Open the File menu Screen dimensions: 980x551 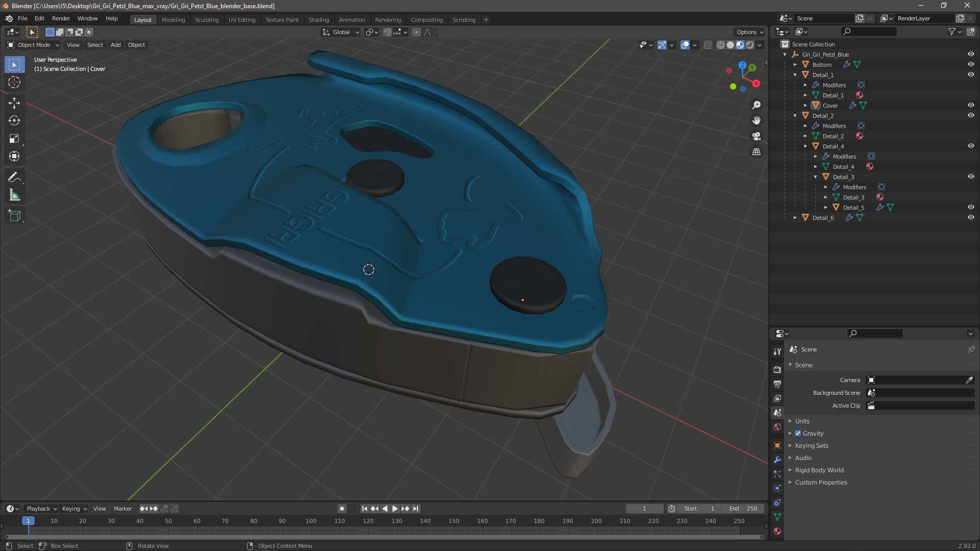point(22,18)
